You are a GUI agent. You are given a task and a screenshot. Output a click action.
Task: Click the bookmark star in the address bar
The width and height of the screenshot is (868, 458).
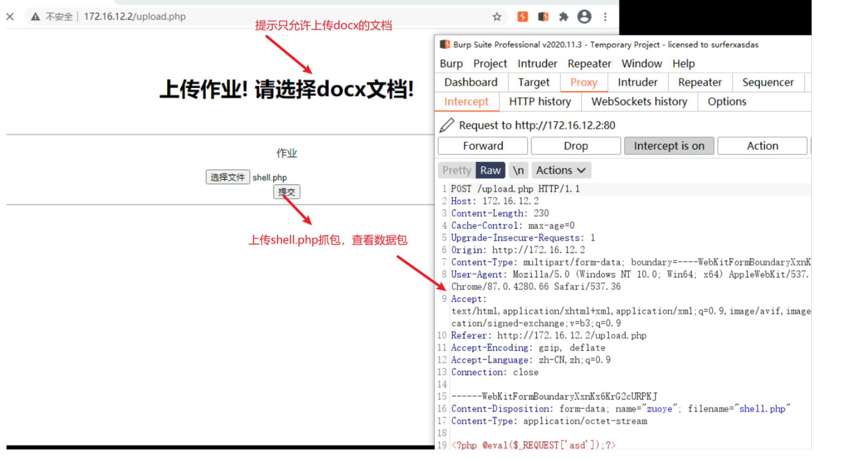click(x=497, y=17)
